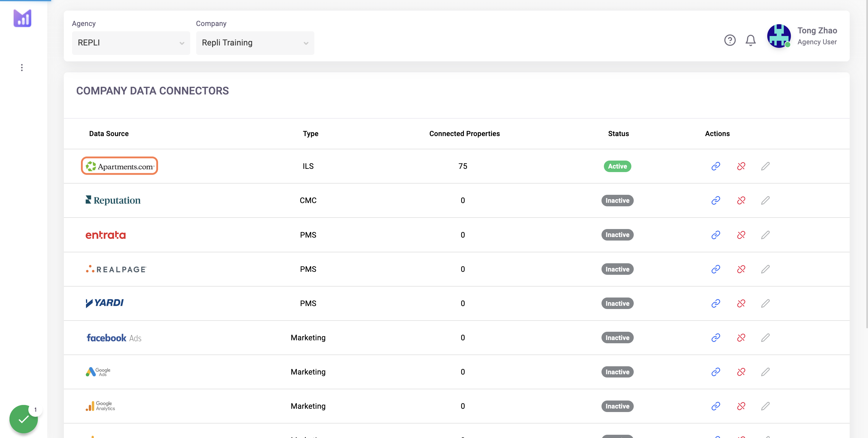The image size is (868, 438).
Task: Open the Agency dropdown showing REPLI
Action: click(x=131, y=43)
